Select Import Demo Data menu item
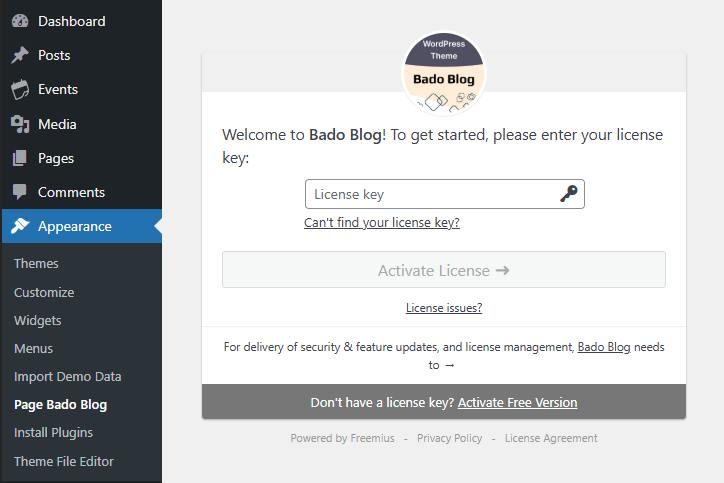 coord(67,376)
